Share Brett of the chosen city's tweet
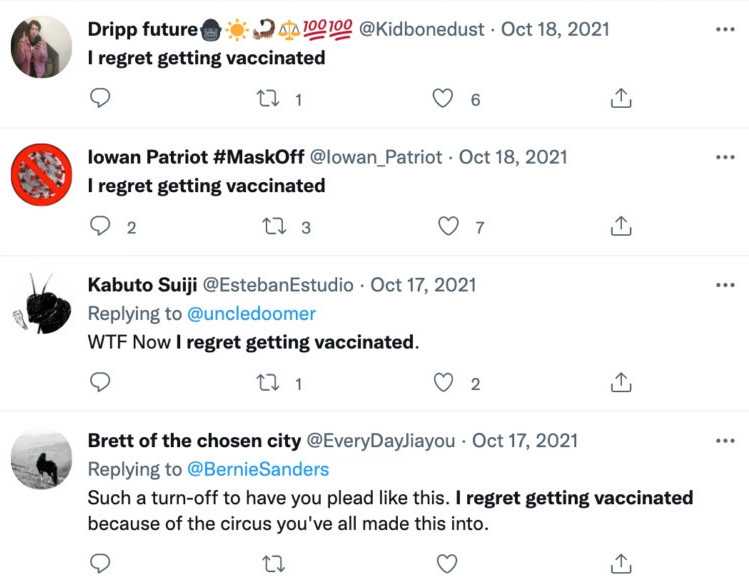Screen dimensions: 749x584 [620, 563]
